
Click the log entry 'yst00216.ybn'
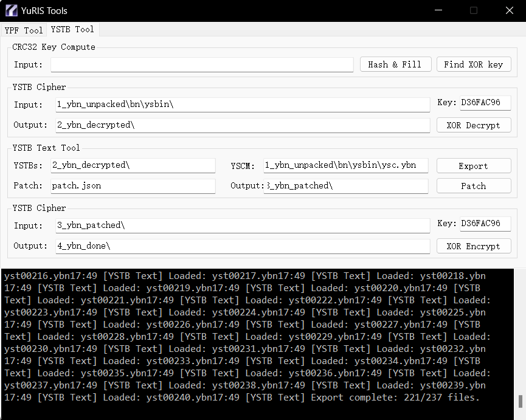pyautogui.click(x=37, y=276)
